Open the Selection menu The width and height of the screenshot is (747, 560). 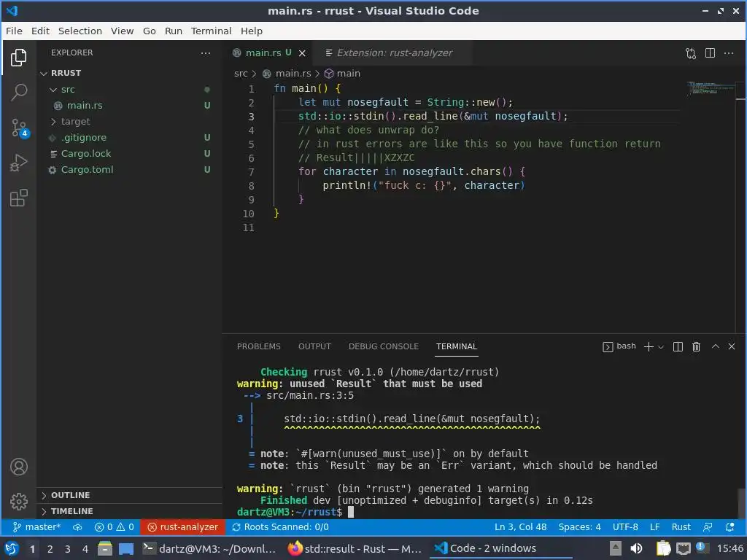80,31
